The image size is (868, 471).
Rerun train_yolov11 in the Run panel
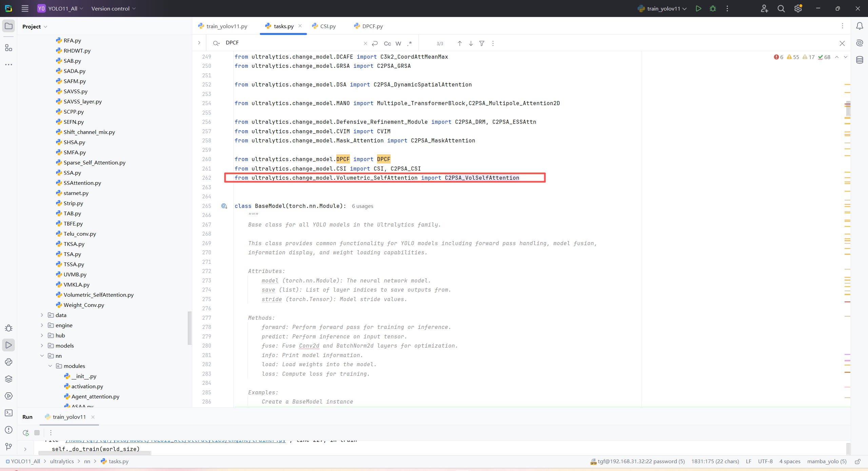pyautogui.click(x=26, y=433)
